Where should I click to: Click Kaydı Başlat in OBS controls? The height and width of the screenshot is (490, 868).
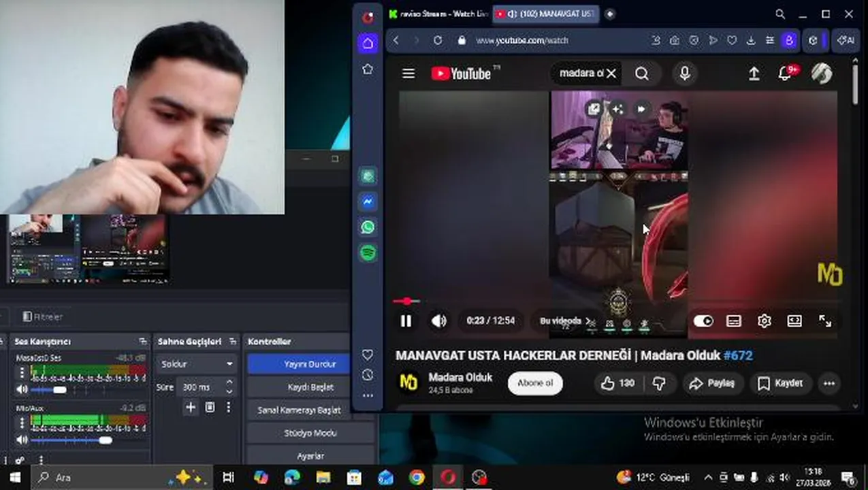click(309, 387)
